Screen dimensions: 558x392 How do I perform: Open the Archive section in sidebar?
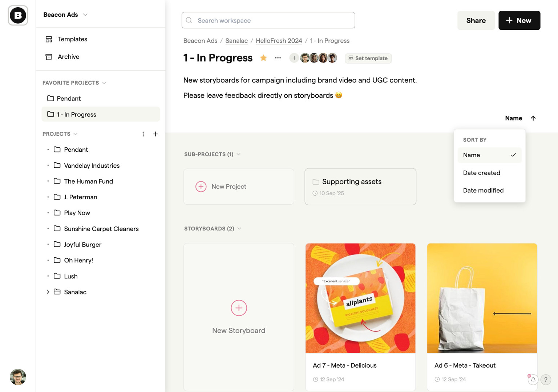(68, 57)
